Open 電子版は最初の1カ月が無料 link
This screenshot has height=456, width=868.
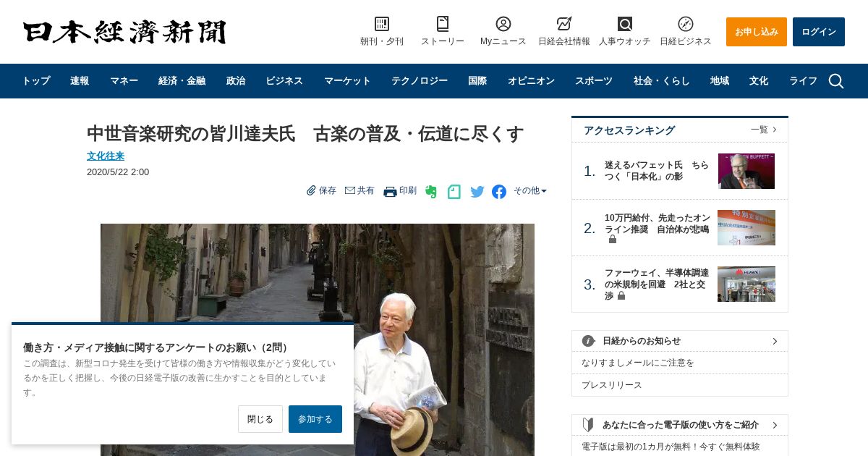pyautogui.click(x=671, y=447)
